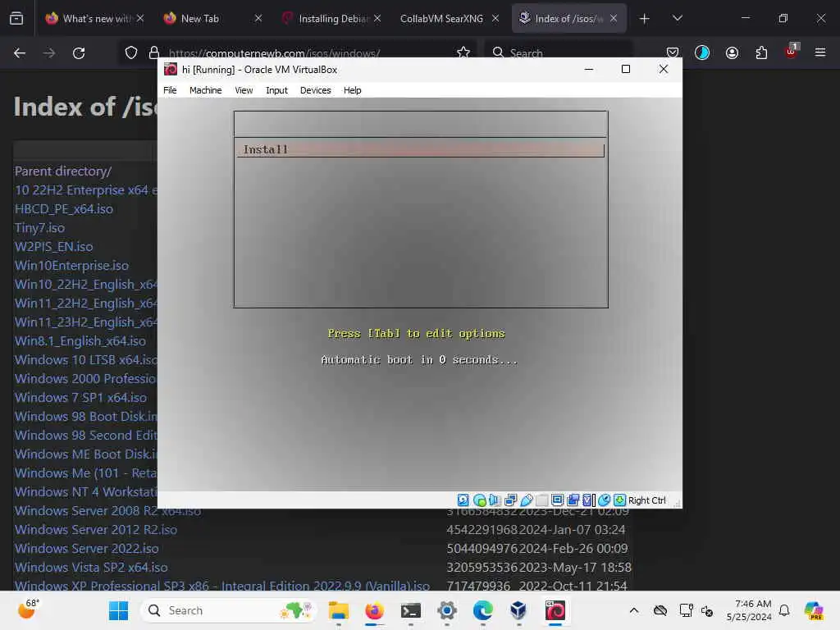Open the Firefox account icon

(732, 52)
